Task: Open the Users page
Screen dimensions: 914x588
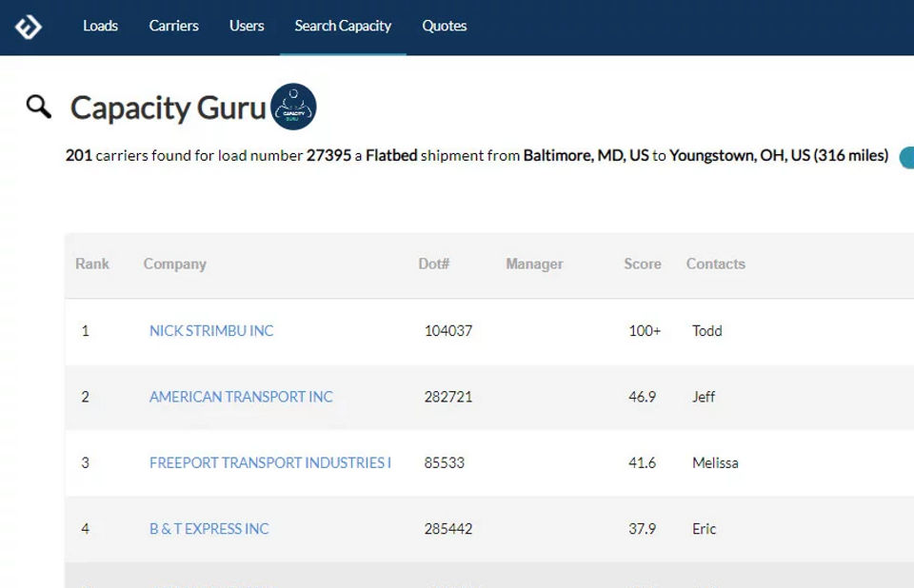Action: [247, 26]
